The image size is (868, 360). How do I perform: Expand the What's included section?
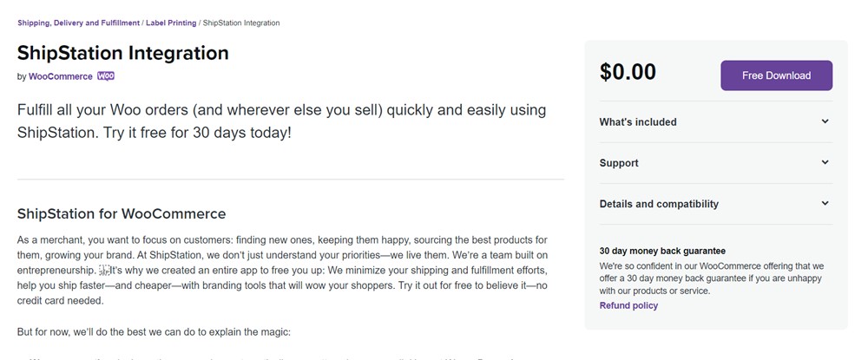coord(638,122)
